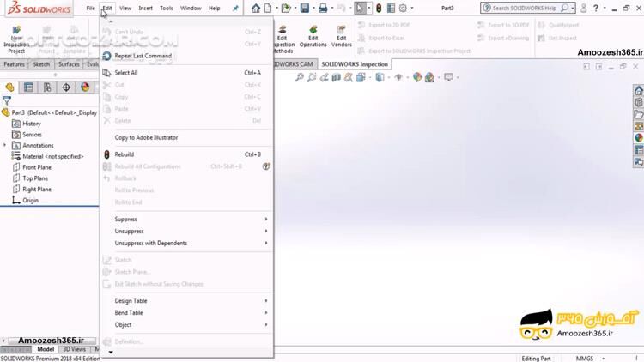
Task: Click the Home icon in the top toolbar
Action: click(256, 9)
